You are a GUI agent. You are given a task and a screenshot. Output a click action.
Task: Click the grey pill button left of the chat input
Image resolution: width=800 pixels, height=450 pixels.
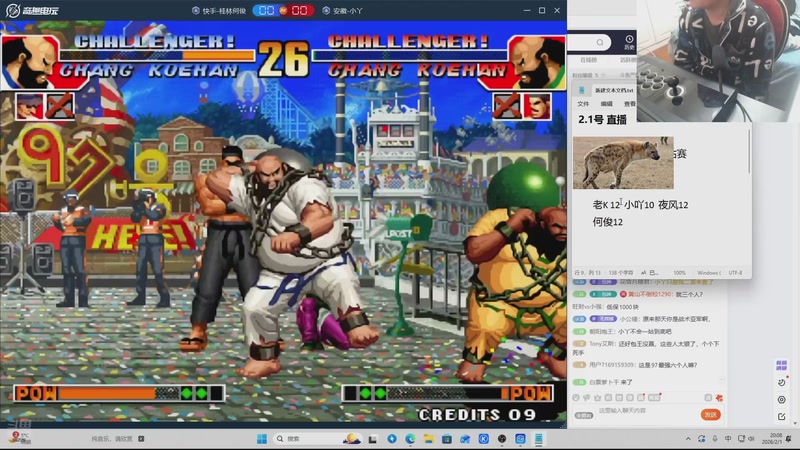coord(584,415)
